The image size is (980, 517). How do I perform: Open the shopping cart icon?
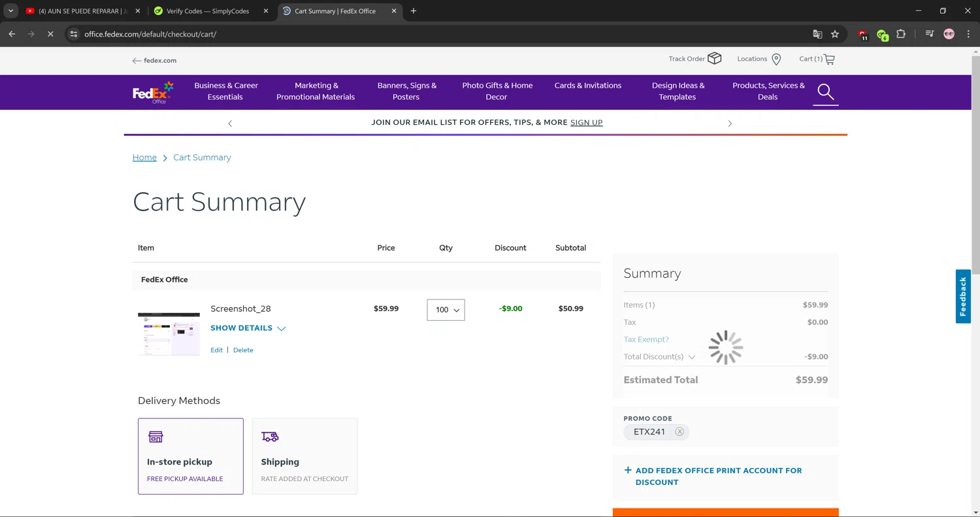click(x=829, y=59)
